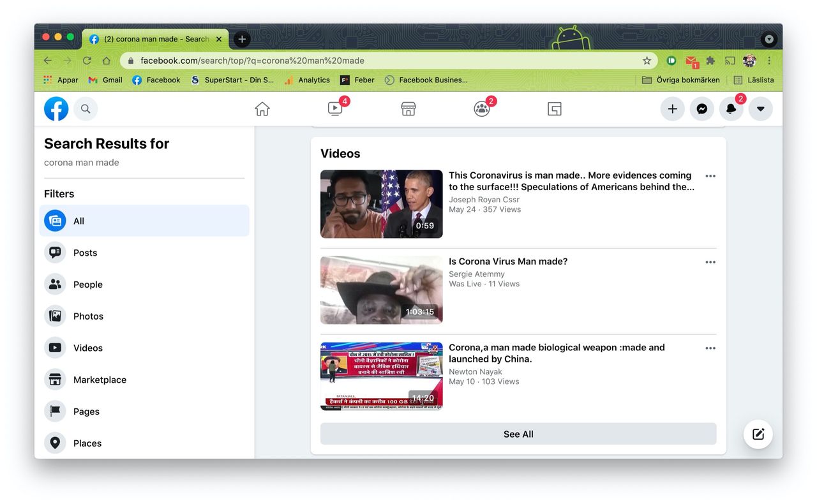Open Läslista reading list
This screenshot has width=817, height=504.
pos(754,80)
